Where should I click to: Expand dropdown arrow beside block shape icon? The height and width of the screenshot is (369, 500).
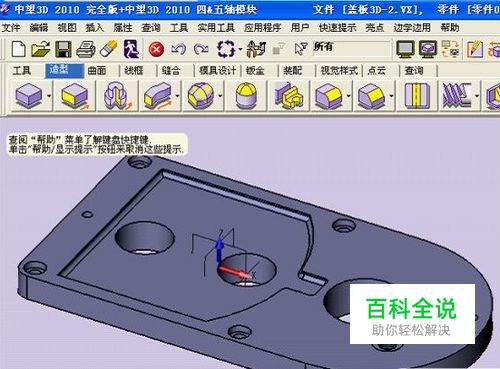(x=49, y=96)
